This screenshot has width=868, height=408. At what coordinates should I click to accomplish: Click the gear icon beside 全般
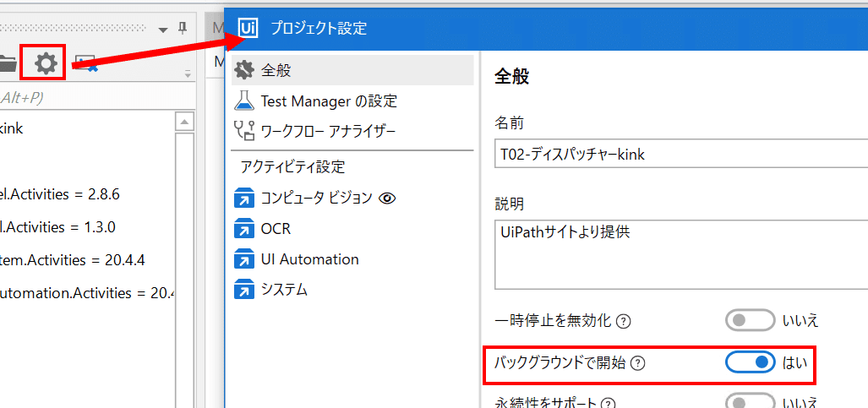tap(244, 70)
